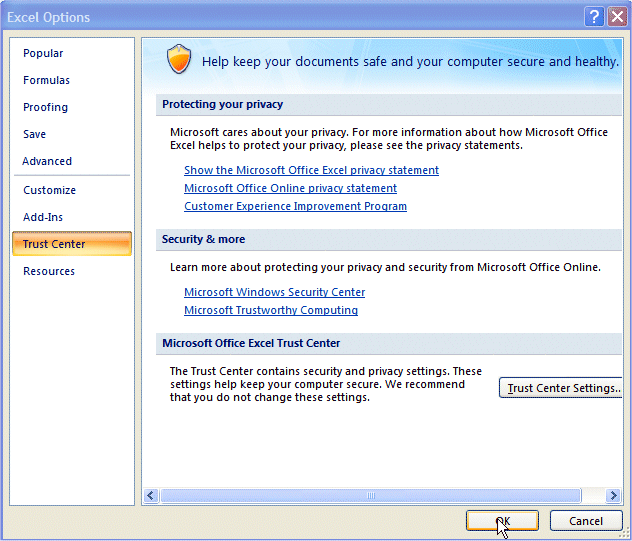Screen dimensions: 632x541
Task: Open the Resources category
Action: tap(49, 271)
